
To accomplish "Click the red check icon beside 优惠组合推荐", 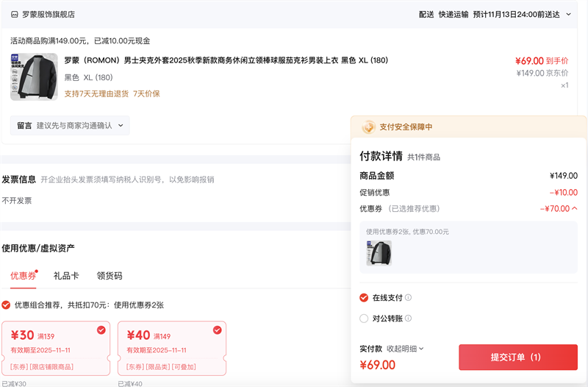I will click(x=6, y=305).
